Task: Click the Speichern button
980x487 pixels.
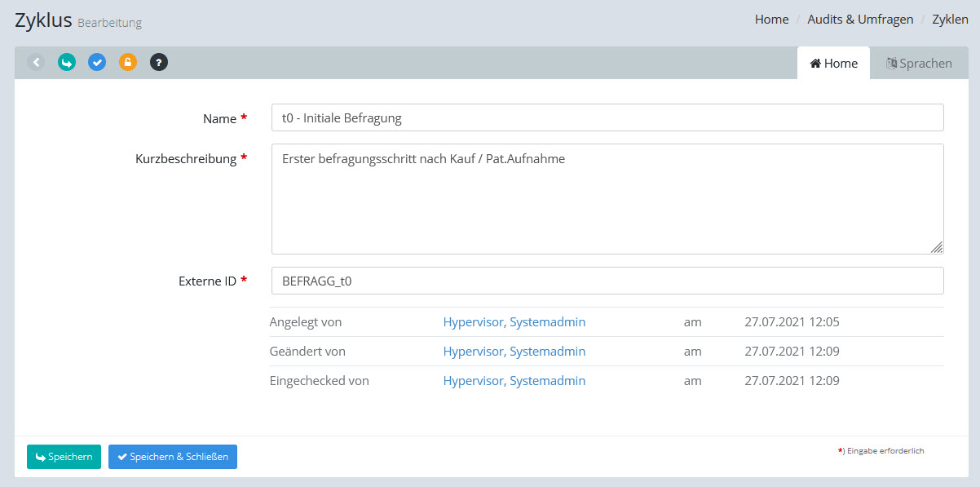Action: (64, 457)
